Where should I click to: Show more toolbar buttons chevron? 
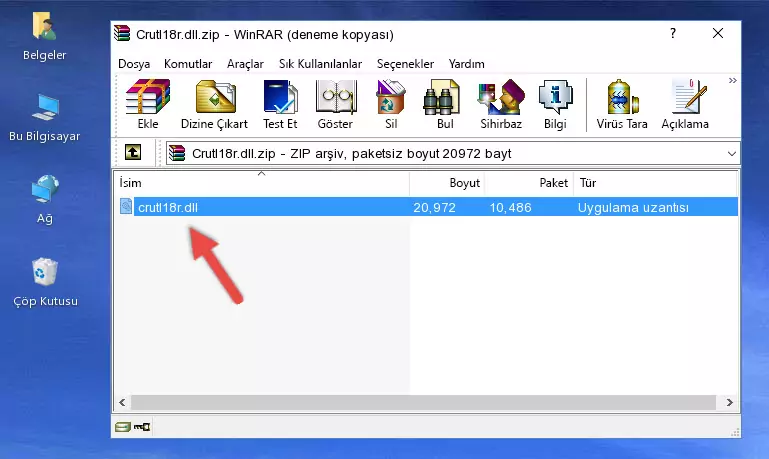click(733, 80)
